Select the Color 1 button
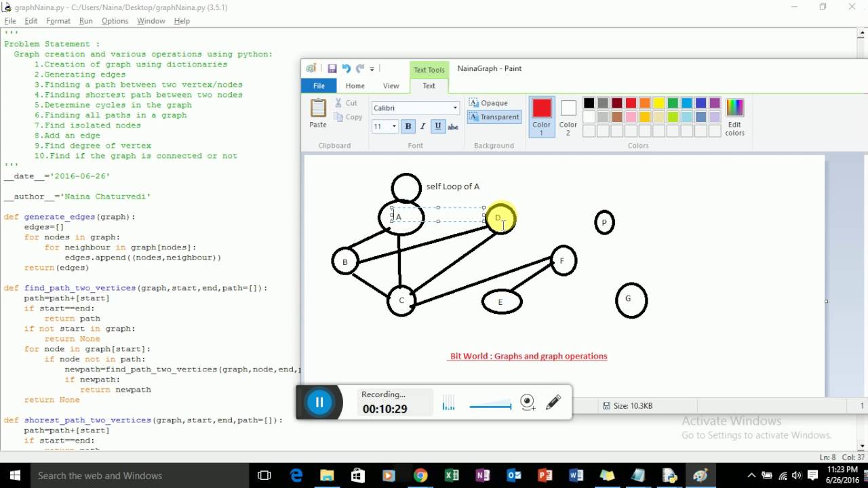Screen dimensions: 868x488 point(542,117)
